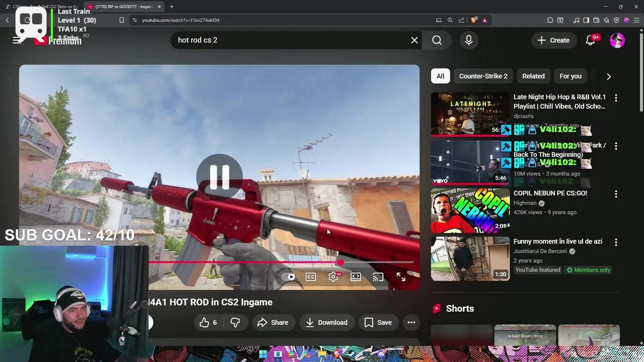Open the music note playlist icon in toolbar
Image resolution: width=644 pixels, height=362 pixels.
[x=576, y=20]
